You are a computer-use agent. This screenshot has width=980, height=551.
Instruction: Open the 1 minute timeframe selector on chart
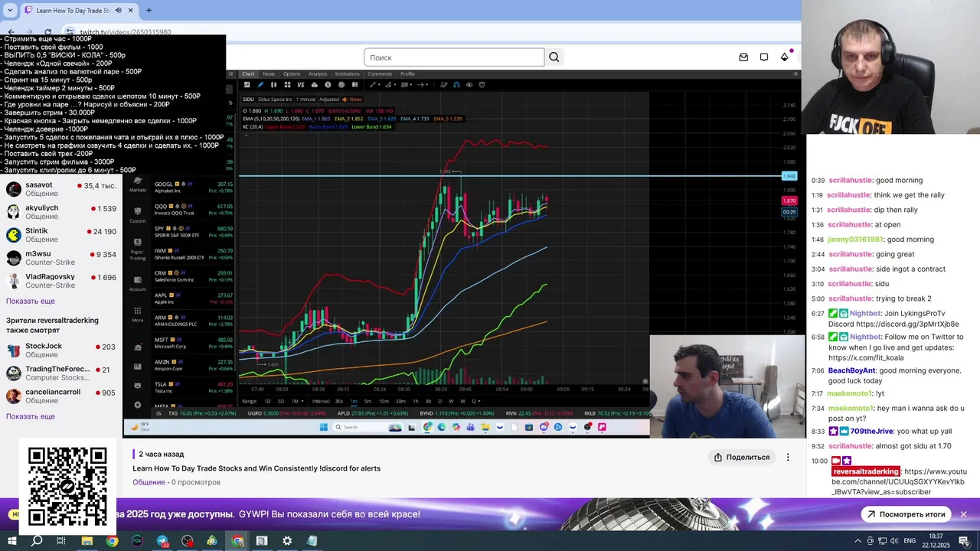click(305, 99)
